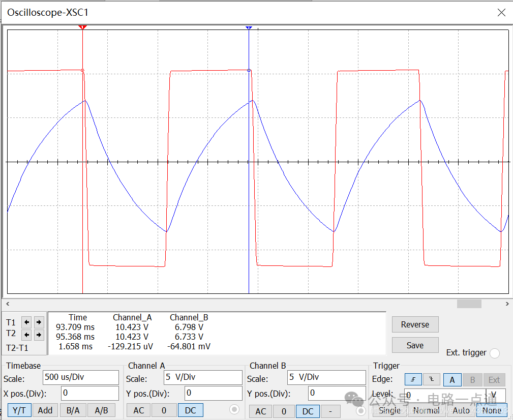Set Channel B coupling to AC

[261, 411]
